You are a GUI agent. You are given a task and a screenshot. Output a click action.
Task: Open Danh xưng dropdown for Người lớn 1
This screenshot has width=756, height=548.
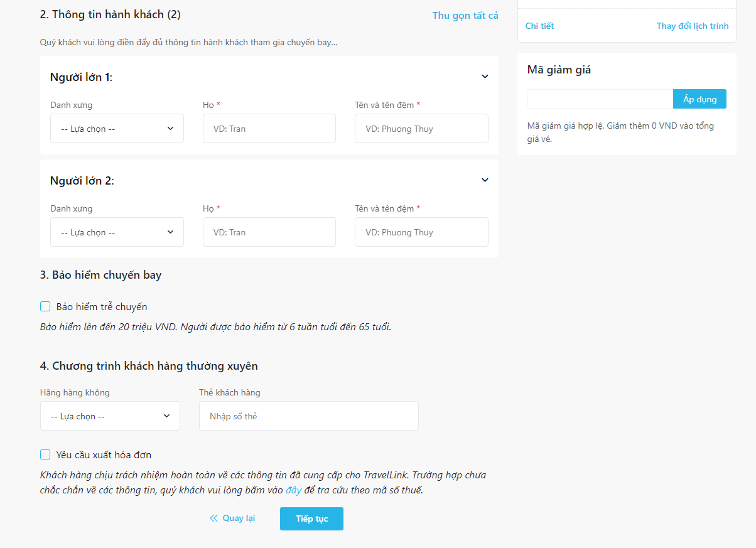click(x=117, y=129)
